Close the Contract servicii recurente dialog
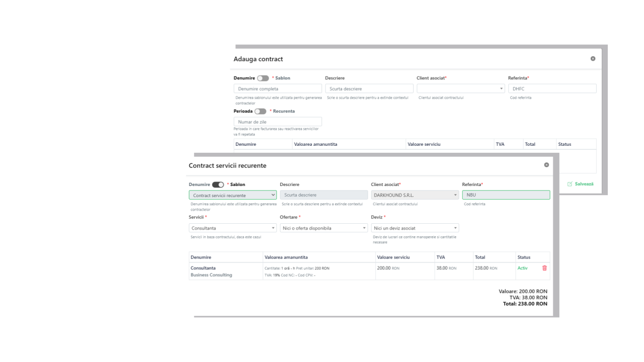Image resolution: width=644 pixels, height=362 pixels. pyautogui.click(x=546, y=165)
